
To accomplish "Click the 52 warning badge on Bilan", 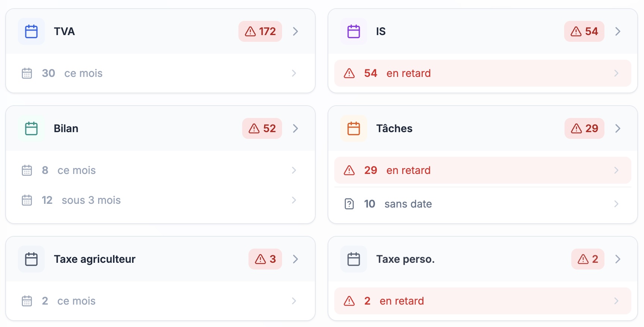I will click(x=262, y=128).
